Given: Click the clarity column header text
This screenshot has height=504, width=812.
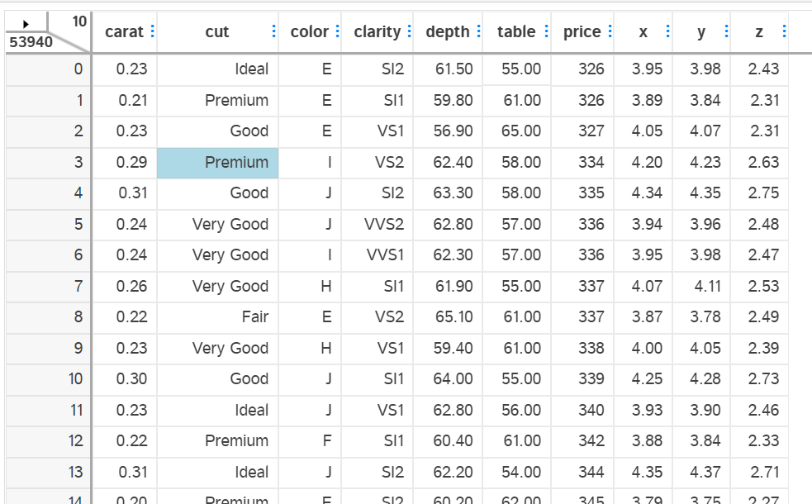Looking at the screenshot, I should click(x=377, y=32).
